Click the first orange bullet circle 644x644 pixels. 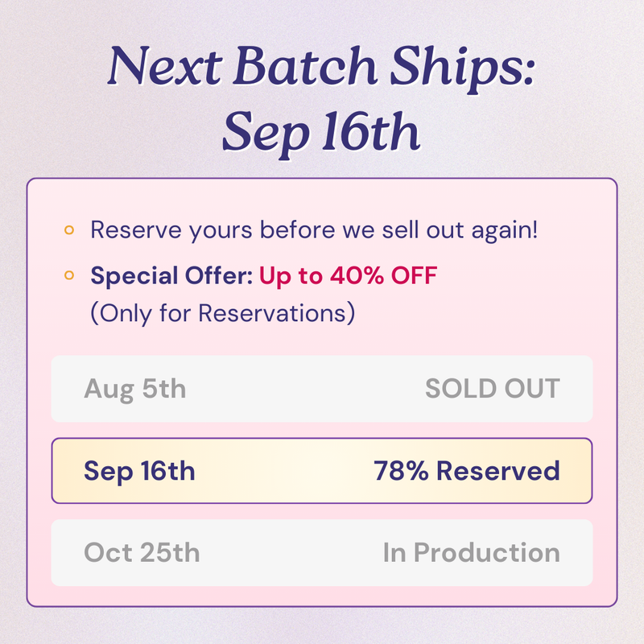coord(69,230)
